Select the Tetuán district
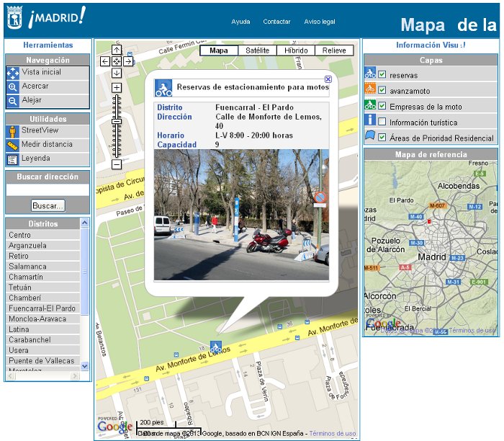 pyautogui.click(x=43, y=288)
